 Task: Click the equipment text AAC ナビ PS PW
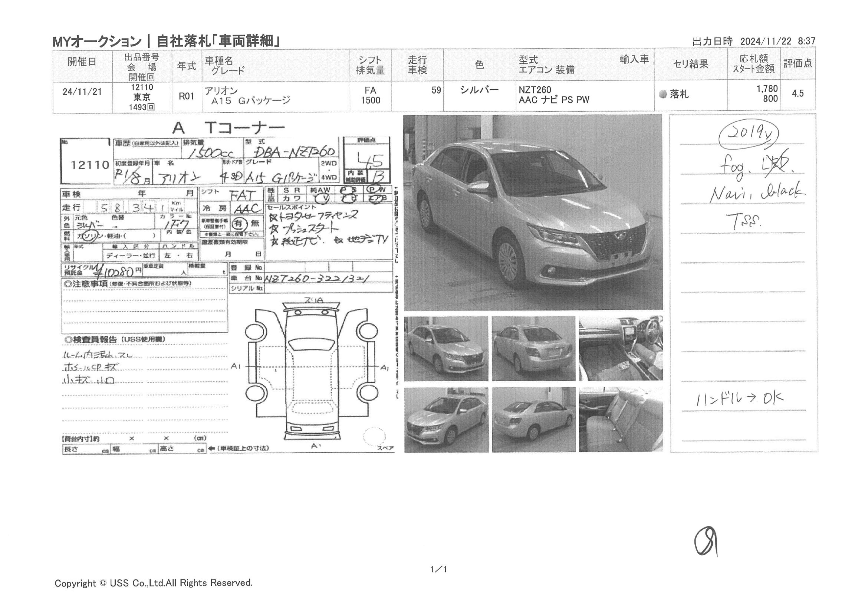(554, 100)
